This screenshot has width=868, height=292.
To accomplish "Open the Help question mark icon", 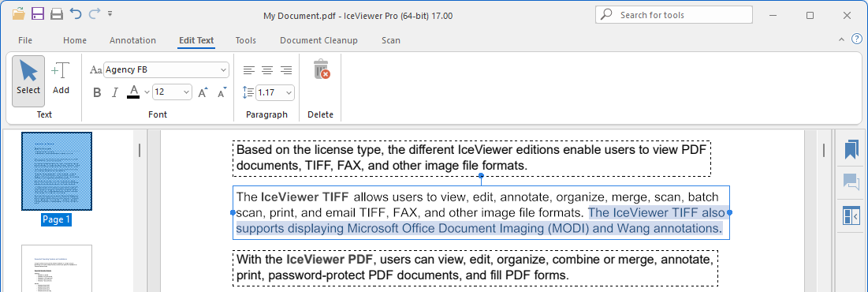I will tap(856, 39).
